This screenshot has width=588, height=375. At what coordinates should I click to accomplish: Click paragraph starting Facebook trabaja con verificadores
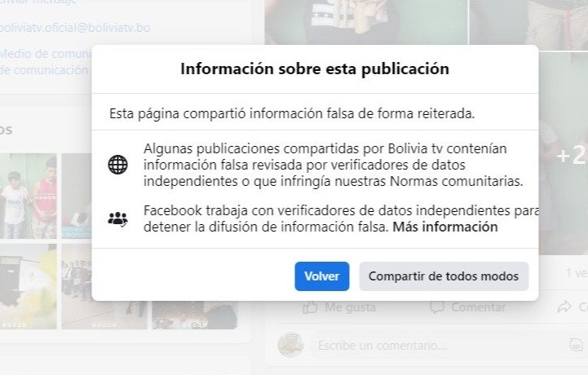(341, 218)
